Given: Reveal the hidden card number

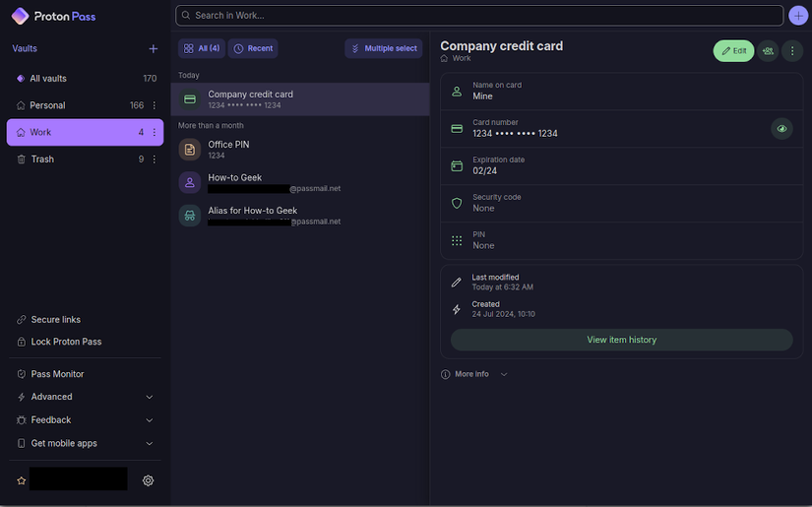Looking at the screenshot, I should click(781, 129).
